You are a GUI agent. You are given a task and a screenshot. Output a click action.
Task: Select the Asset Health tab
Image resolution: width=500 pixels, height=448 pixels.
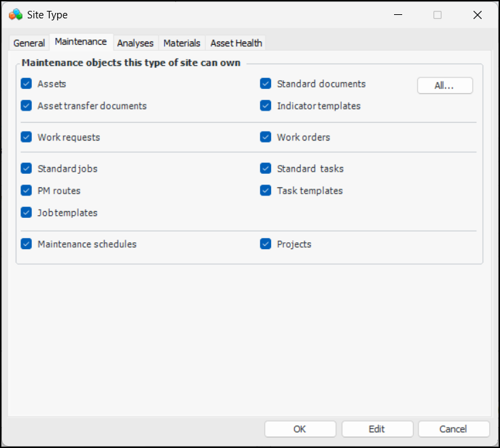236,43
